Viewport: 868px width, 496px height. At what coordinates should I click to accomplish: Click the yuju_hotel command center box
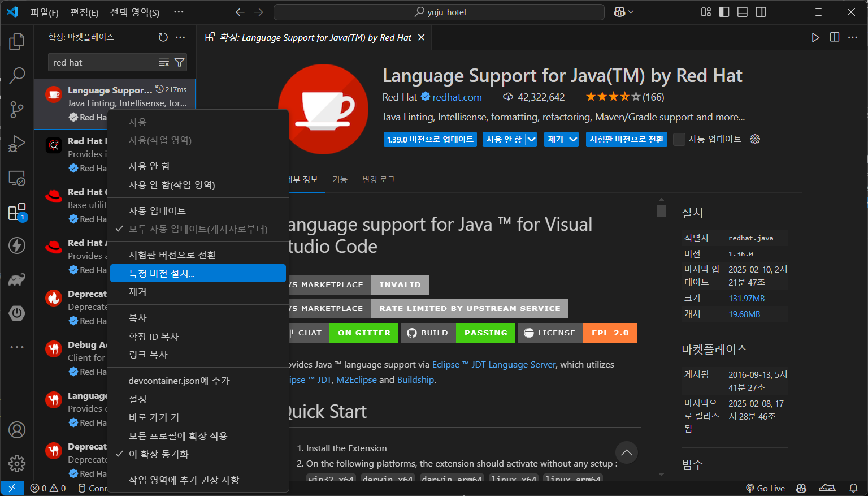pyautogui.click(x=439, y=12)
